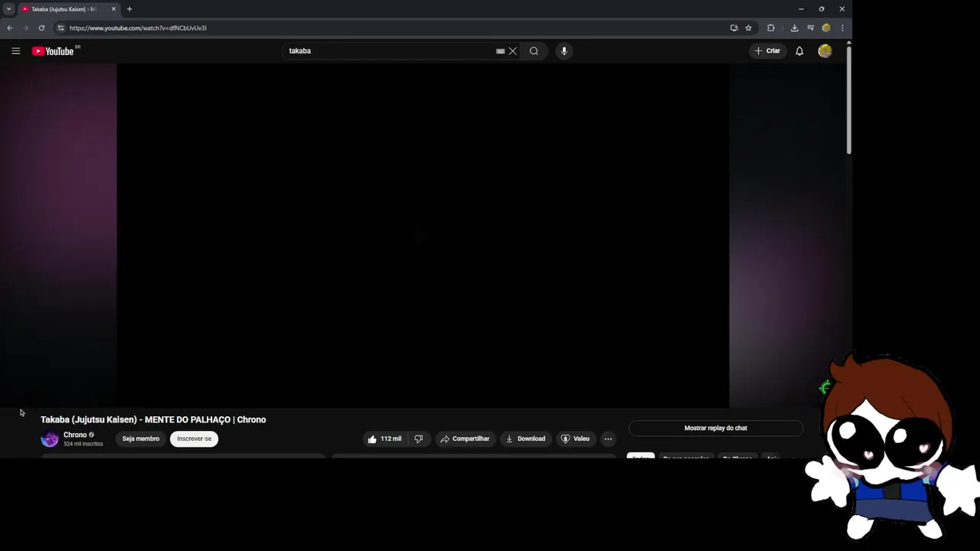The image size is (980, 551).
Task: Like the video with thumbs up
Action: [x=384, y=439]
